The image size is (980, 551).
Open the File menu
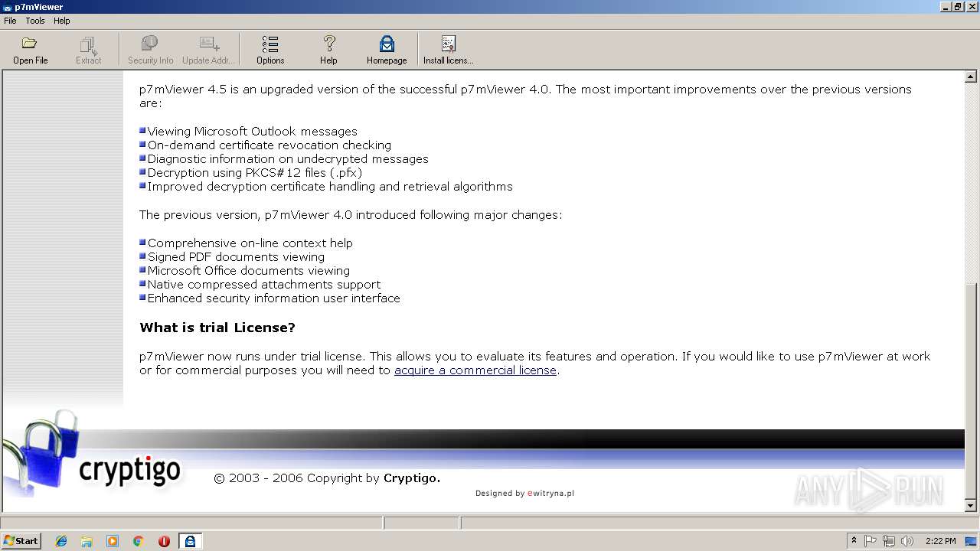click(x=10, y=21)
